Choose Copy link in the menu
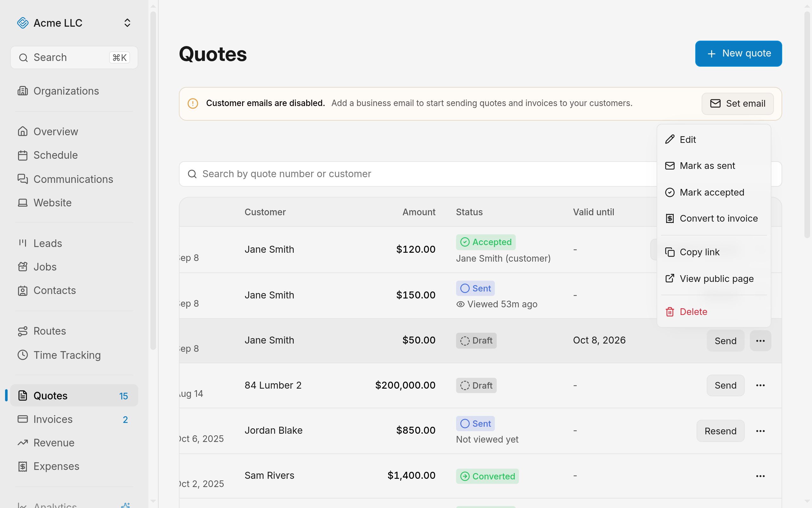 point(714,252)
